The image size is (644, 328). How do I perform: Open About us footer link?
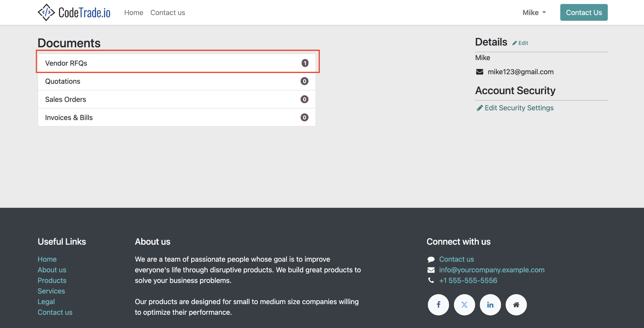pyautogui.click(x=52, y=270)
